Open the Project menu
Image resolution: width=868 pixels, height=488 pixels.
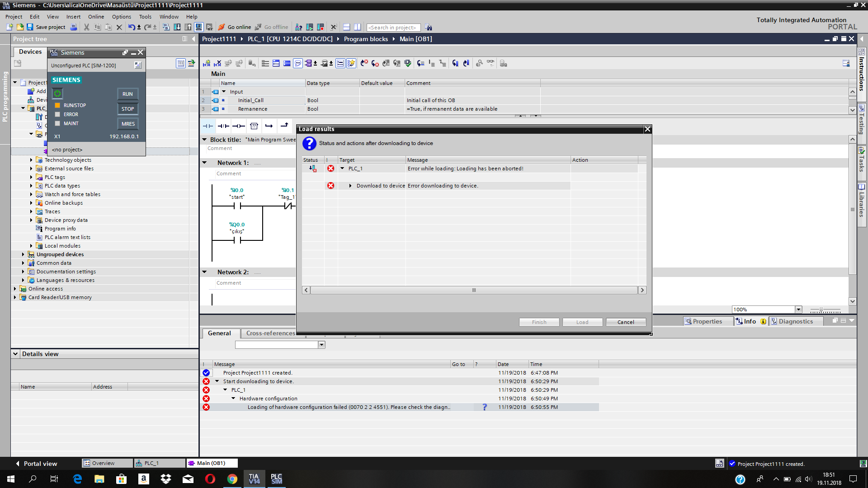(14, 17)
